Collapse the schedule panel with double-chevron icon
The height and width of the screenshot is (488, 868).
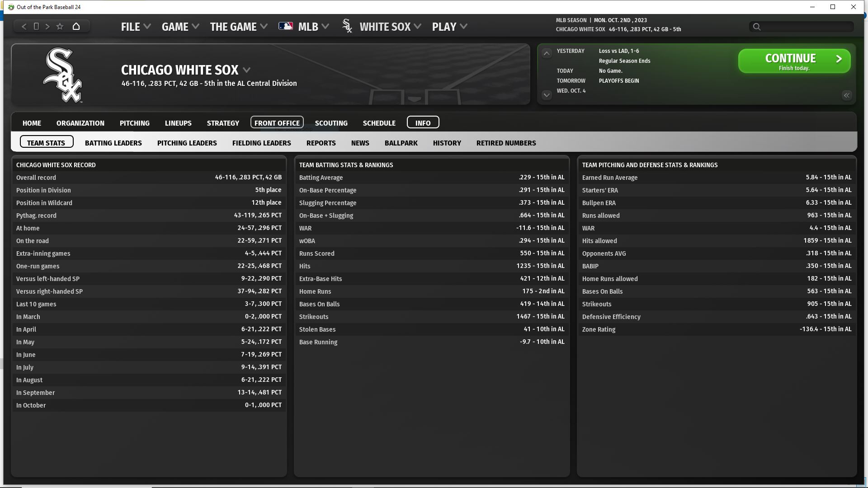click(x=846, y=95)
